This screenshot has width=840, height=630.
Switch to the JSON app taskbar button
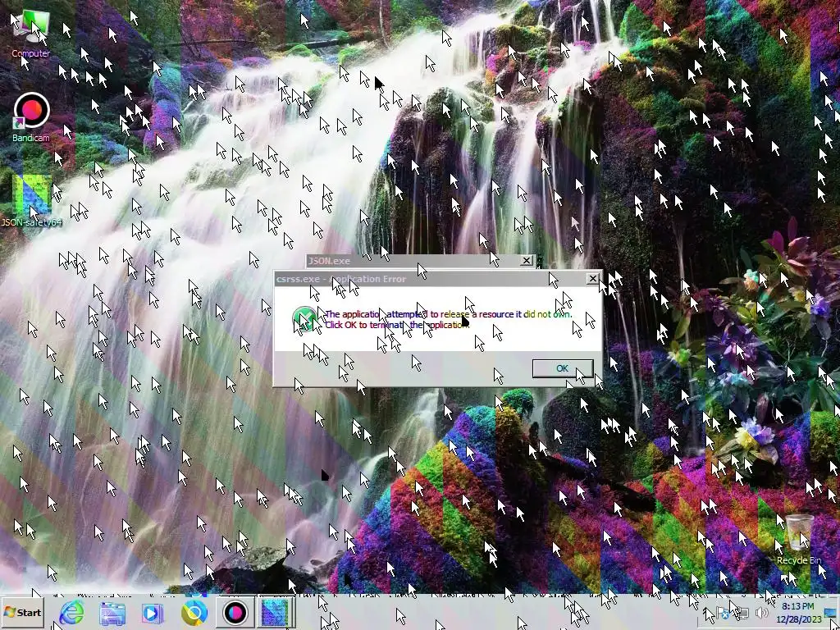(275, 613)
